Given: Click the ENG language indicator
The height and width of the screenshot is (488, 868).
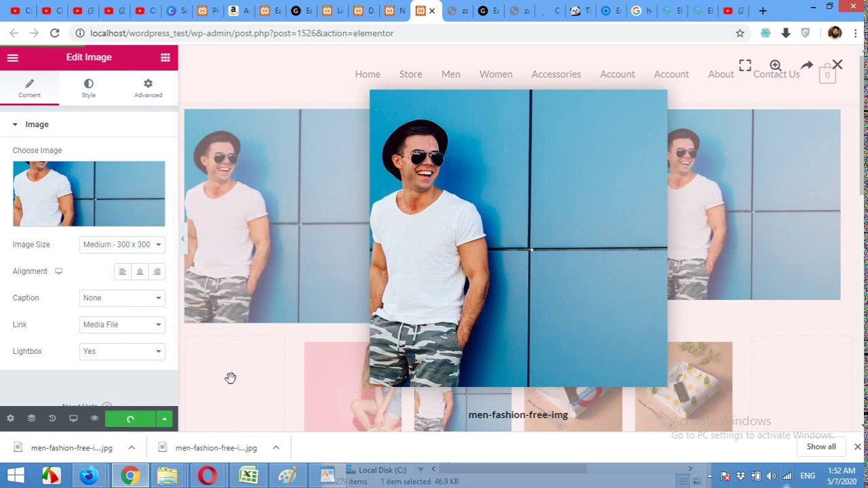Looking at the screenshot, I should click(808, 476).
